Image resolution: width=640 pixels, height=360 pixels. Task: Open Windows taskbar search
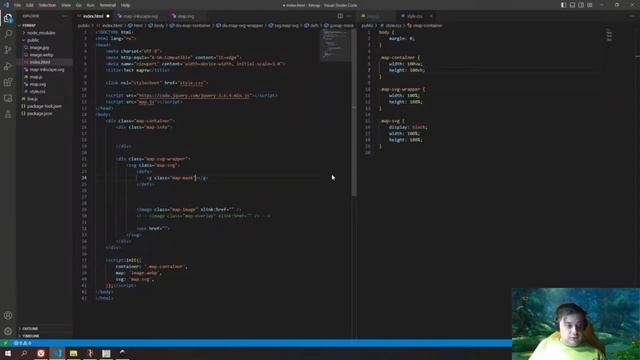pyautogui.click(x=24, y=353)
